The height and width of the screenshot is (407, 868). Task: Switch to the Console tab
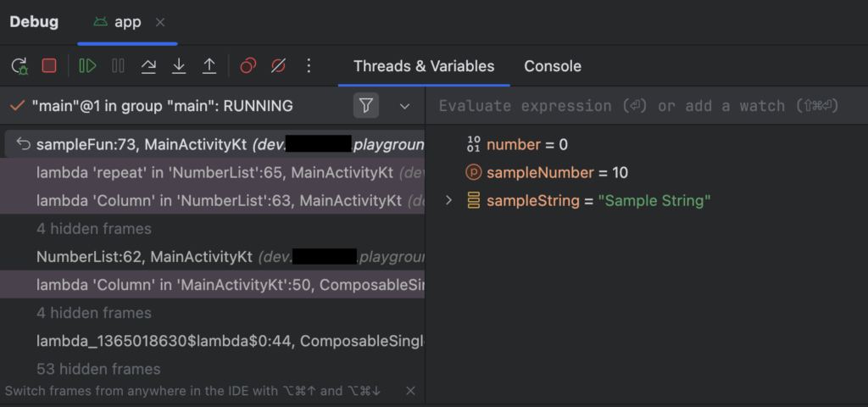(x=552, y=66)
